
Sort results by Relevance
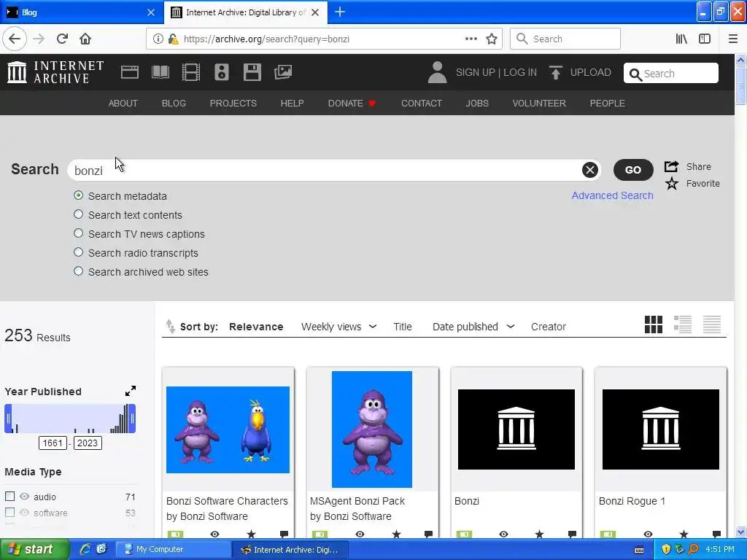pyautogui.click(x=256, y=327)
